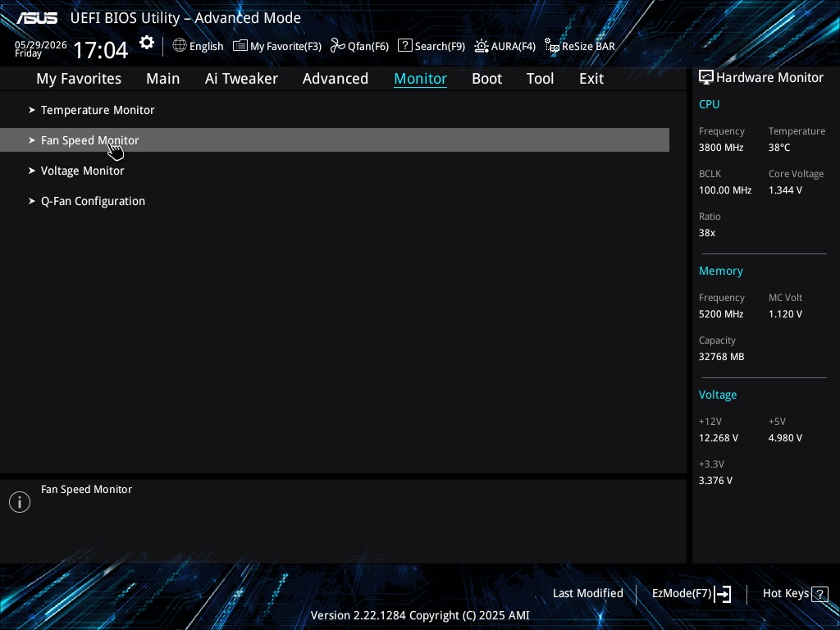Screen dimensions: 840x630
Task: Open the My Favorites tab
Action: [79, 79]
